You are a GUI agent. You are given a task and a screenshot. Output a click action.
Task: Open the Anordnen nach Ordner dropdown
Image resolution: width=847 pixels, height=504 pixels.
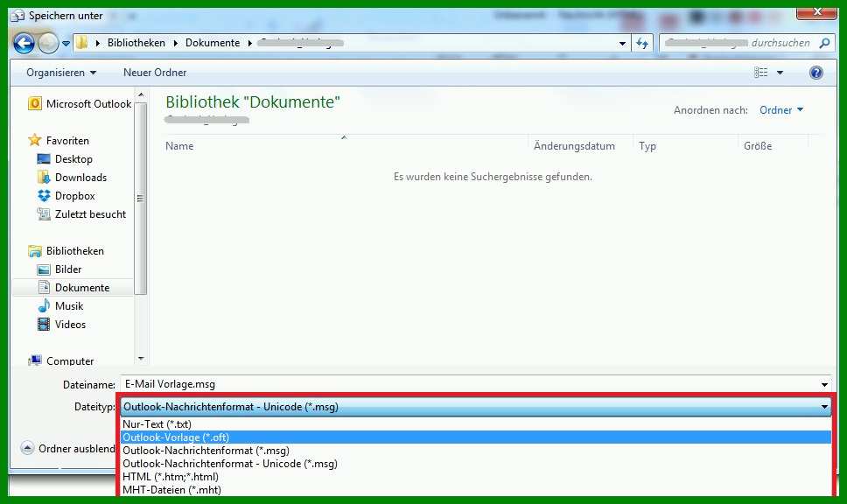(x=781, y=109)
